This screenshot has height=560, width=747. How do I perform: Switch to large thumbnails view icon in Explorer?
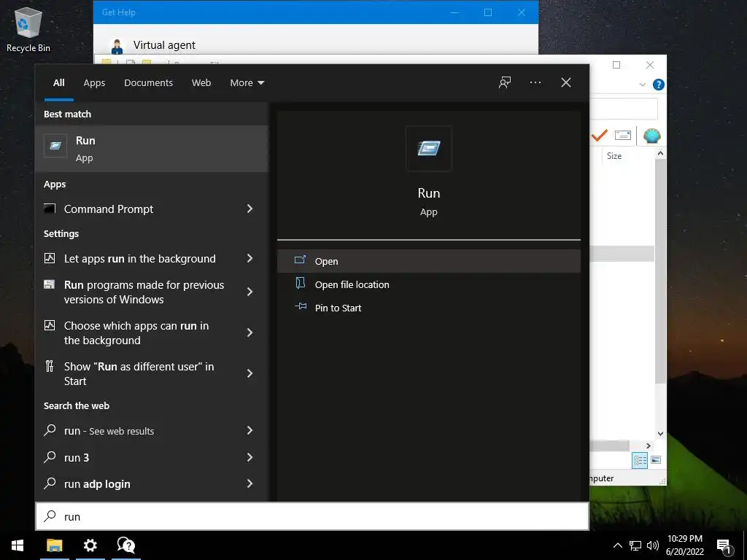click(656, 460)
